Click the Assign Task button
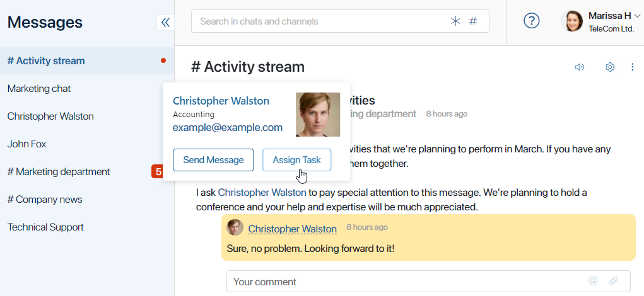The image size is (644, 296). [296, 160]
